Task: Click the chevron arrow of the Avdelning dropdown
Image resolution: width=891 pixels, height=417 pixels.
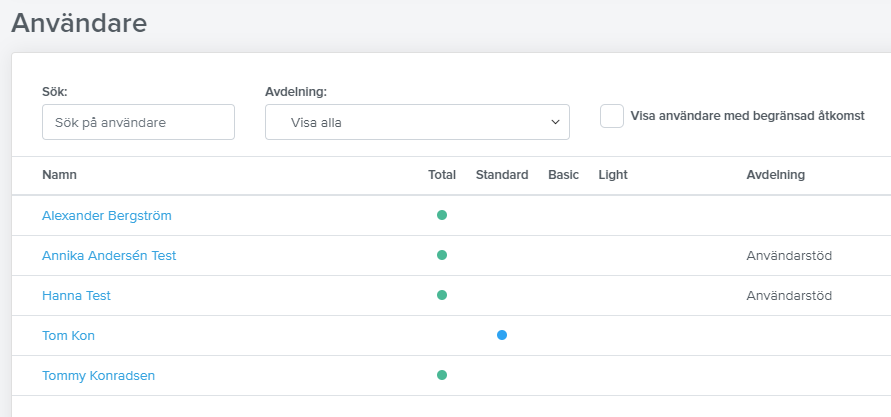Action: coord(555,122)
